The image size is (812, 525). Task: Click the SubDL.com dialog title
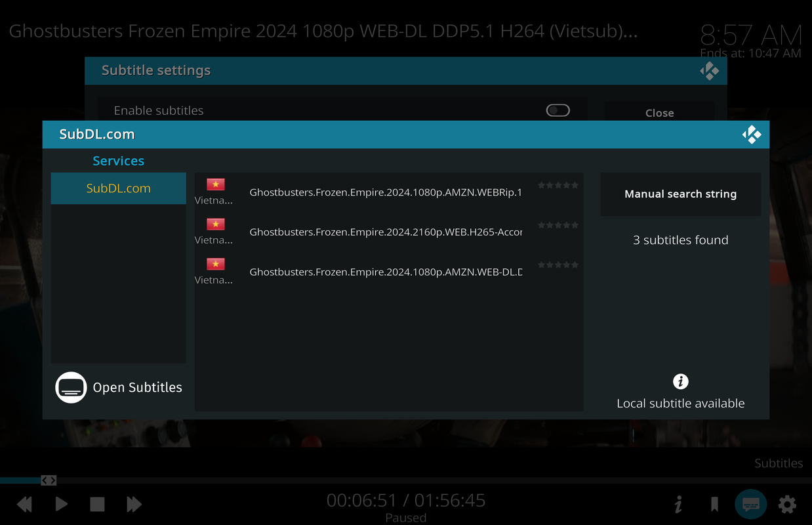(x=97, y=135)
